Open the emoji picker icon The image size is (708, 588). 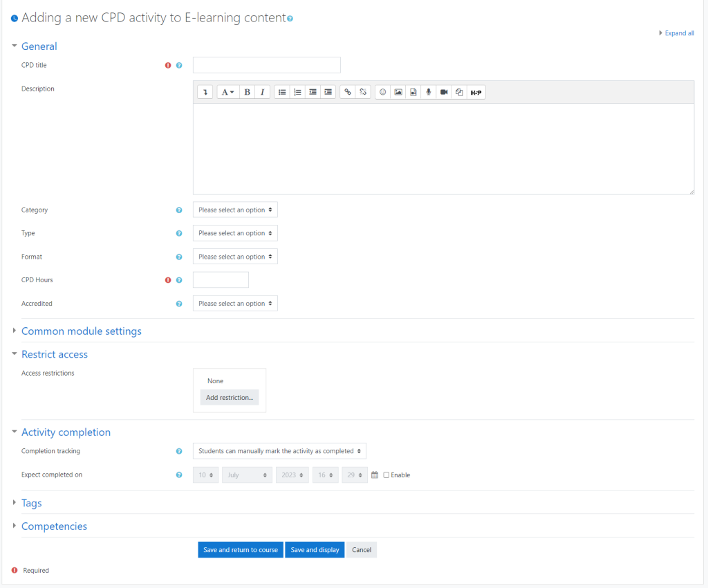pyautogui.click(x=382, y=92)
